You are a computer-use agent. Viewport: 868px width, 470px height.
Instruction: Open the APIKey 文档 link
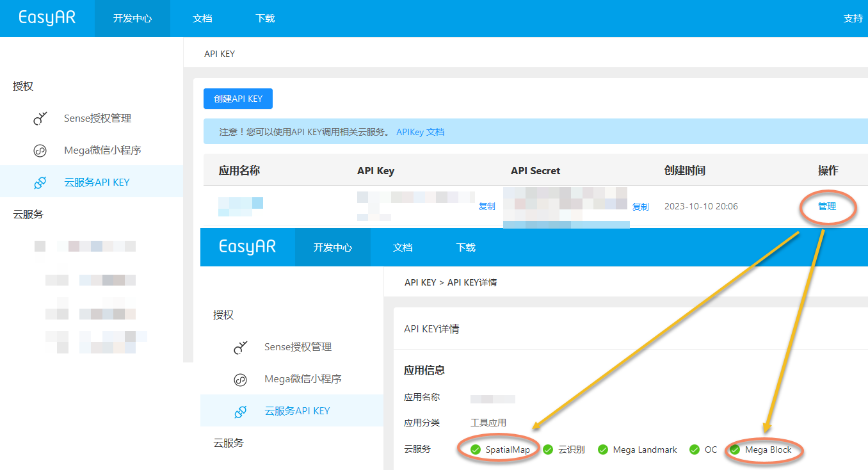click(x=421, y=132)
